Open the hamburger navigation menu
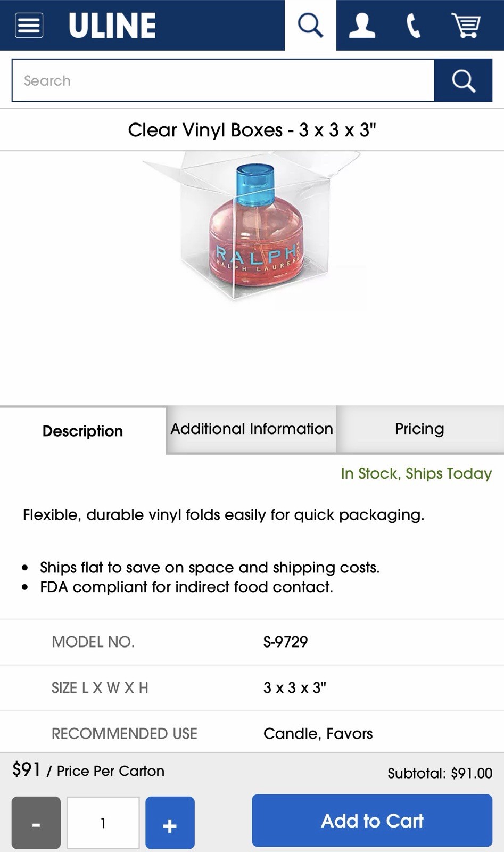 click(29, 25)
